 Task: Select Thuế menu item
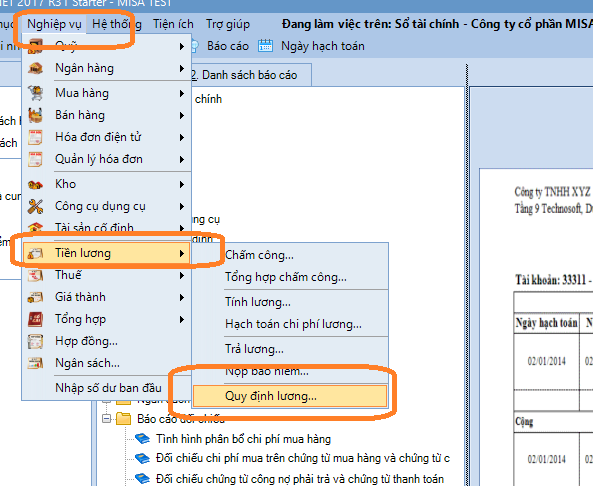(106, 275)
